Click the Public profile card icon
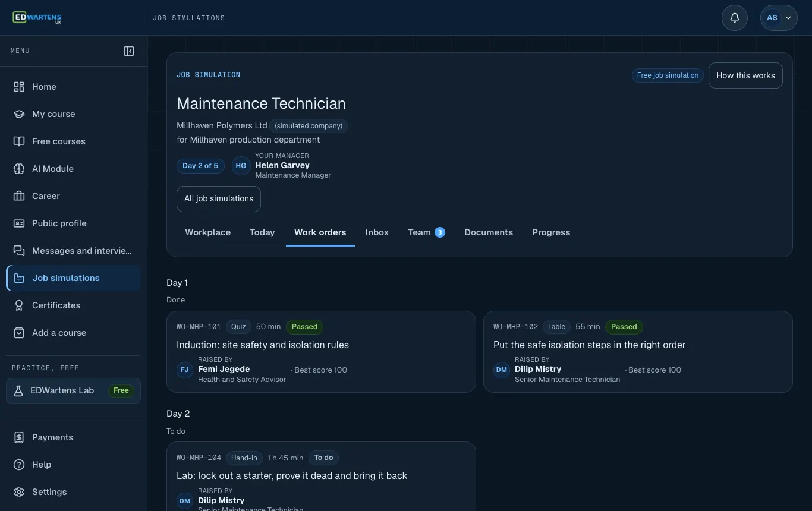Screen dimensions: 812x511 coord(19,223)
